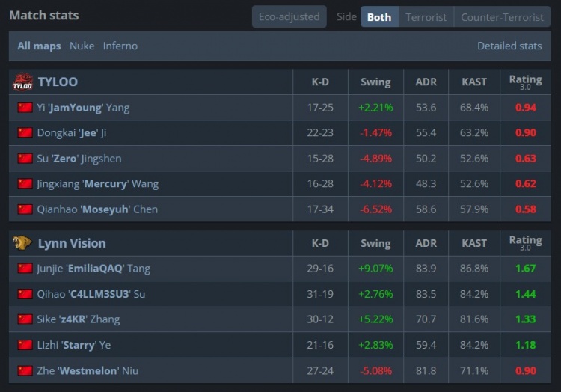Click the flag icon next to Moseyuh
Viewport: 561px width, 392px height.
(25, 209)
